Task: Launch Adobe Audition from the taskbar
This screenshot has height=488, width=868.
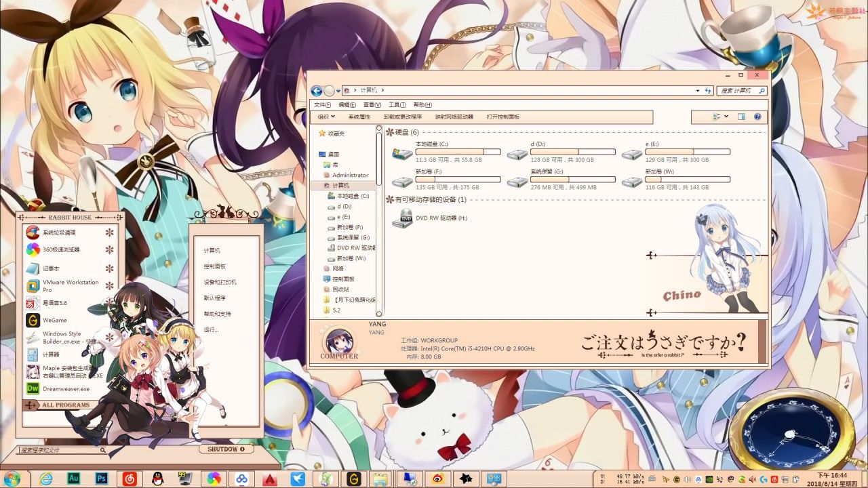Action: [x=74, y=479]
